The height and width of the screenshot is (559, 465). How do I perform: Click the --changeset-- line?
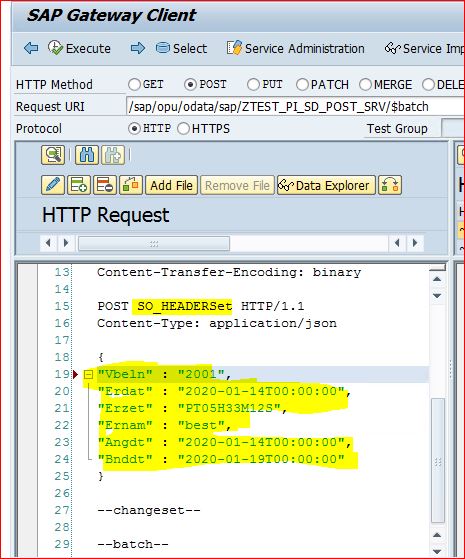tap(149, 511)
